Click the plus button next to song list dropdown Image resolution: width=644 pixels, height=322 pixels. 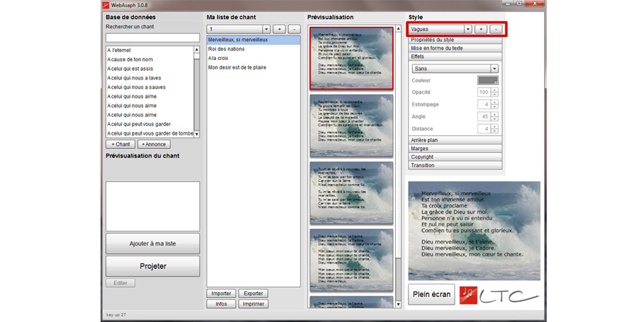tap(279, 29)
